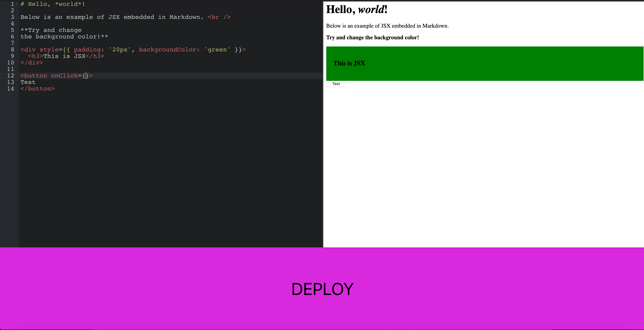Click the '# Hello, *world*!' heading source

(x=53, y=4)
